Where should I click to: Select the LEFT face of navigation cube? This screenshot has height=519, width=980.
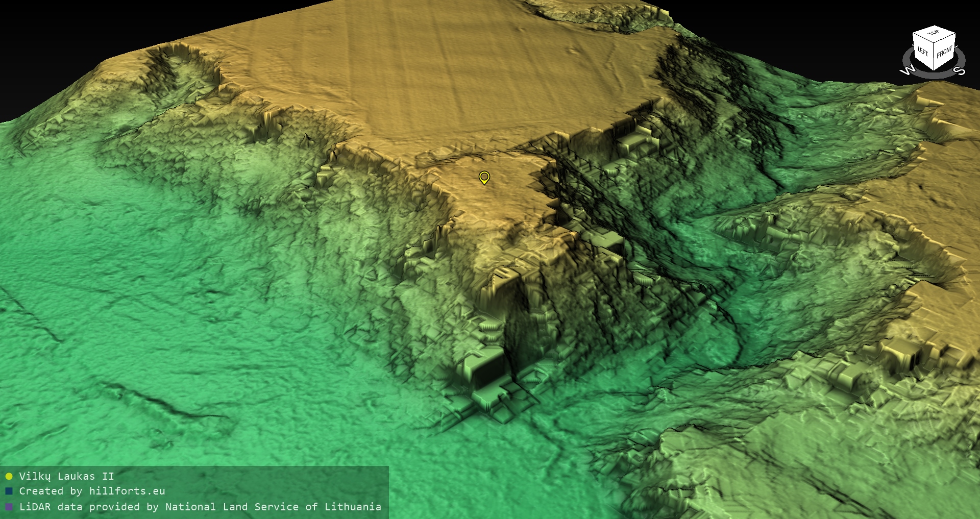click(922, 52)
